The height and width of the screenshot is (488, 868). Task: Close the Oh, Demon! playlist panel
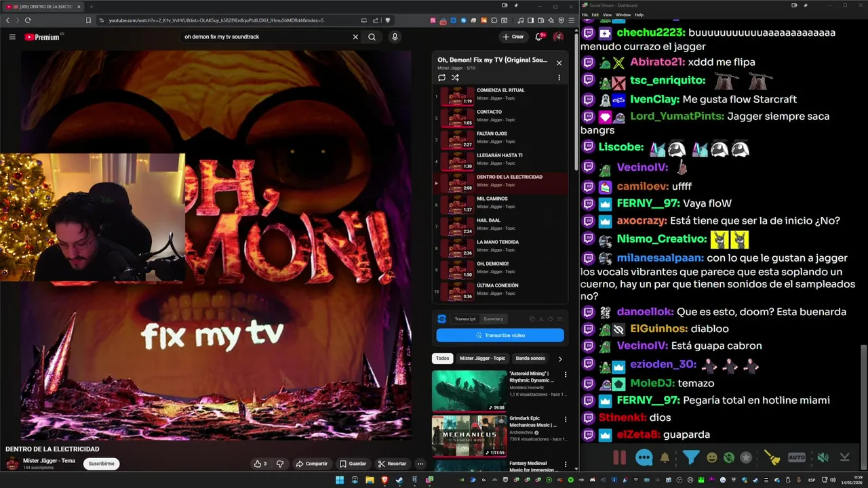[x=559, y=63]
